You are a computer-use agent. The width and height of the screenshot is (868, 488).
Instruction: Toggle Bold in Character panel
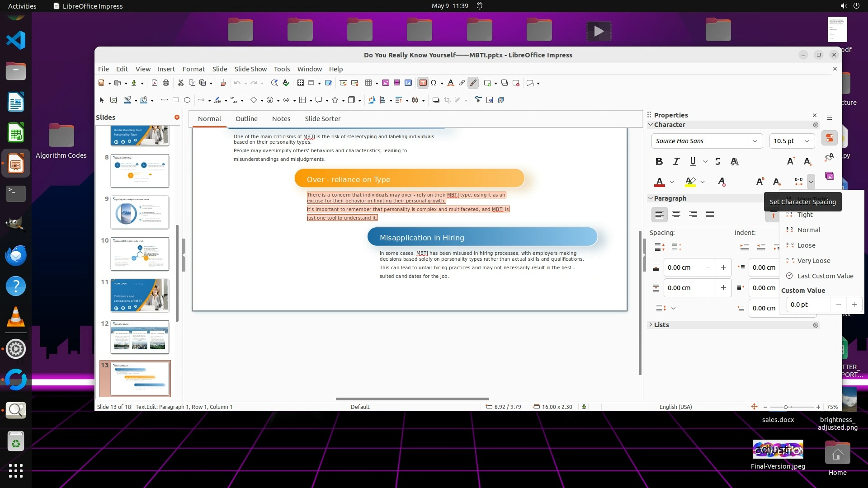659,161
